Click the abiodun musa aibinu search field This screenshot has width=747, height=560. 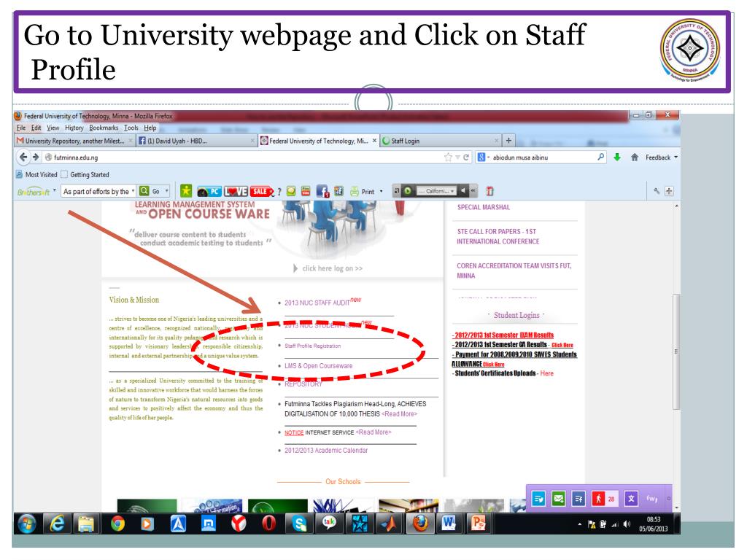click(x=543, y=157)
